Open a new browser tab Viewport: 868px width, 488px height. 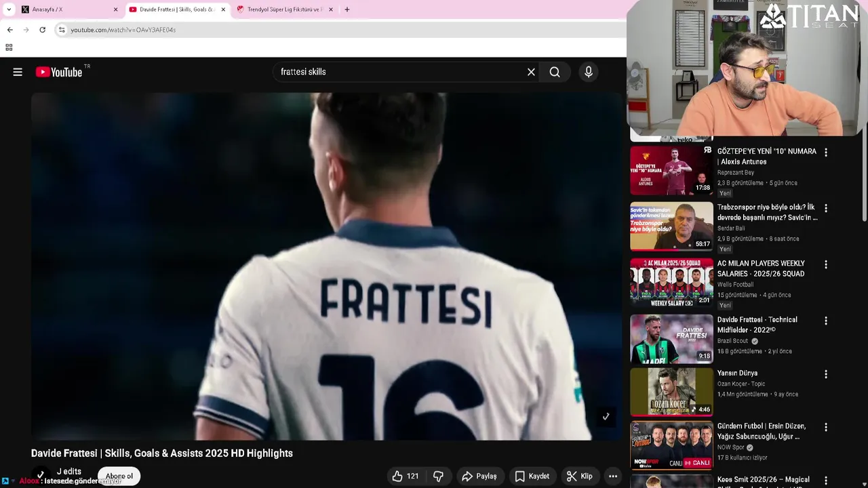pos(347,9)
